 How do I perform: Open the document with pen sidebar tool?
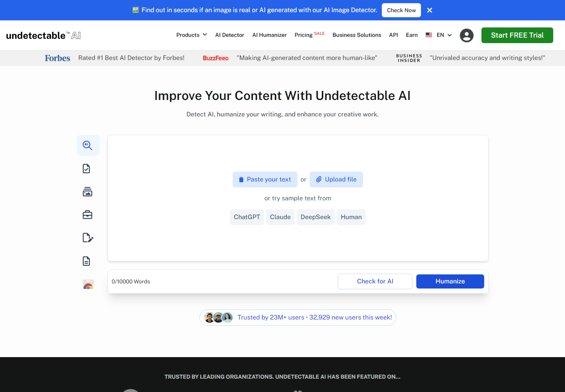click(x=88, y=238)
